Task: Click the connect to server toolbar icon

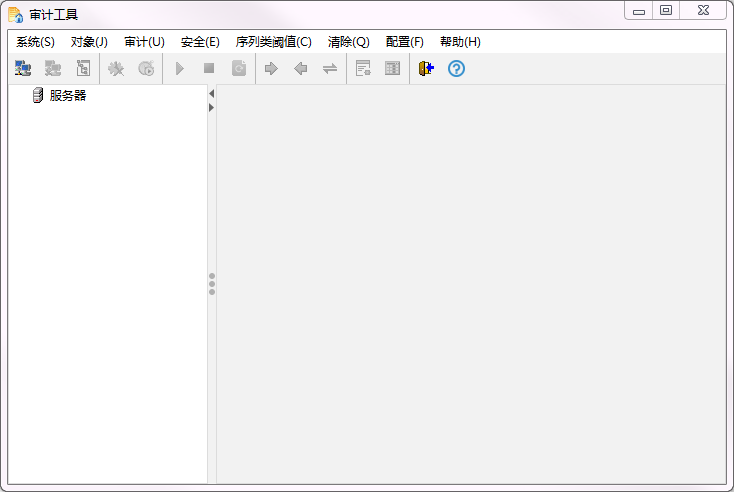Action: (x=23, y=68)
